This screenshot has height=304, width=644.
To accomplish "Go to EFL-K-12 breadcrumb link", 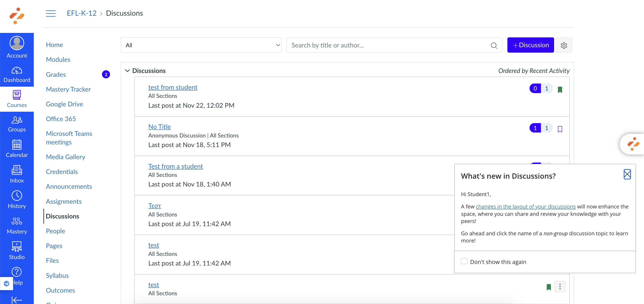I will coord(81,13).
